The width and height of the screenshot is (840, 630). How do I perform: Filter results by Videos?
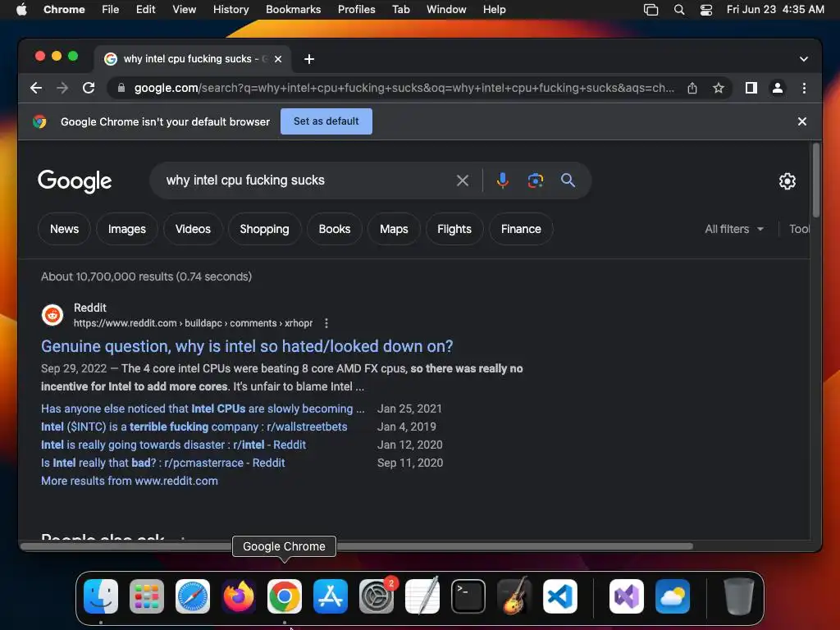point(193,230)
